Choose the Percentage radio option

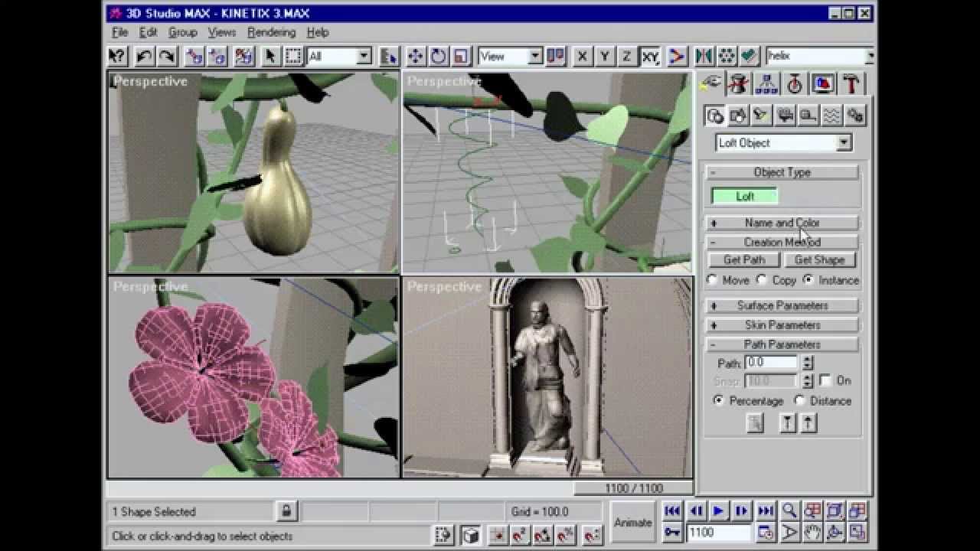(x=718, y=400)
